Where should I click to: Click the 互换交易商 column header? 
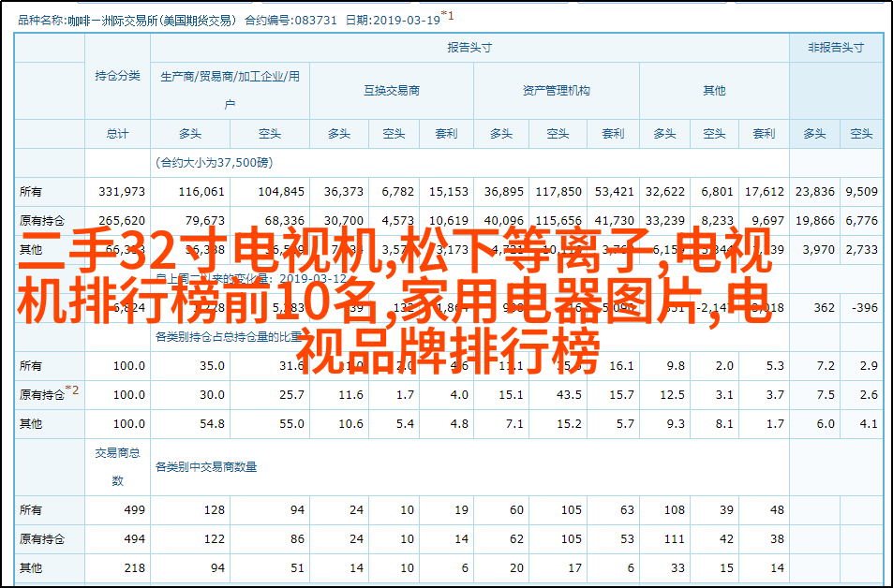[x=392, y=91]
